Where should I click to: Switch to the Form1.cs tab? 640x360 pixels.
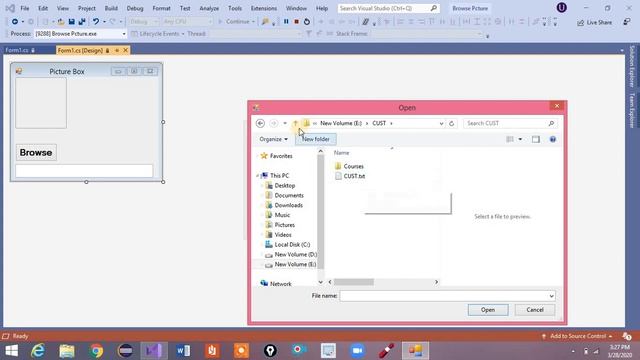[x=17, y=50]
